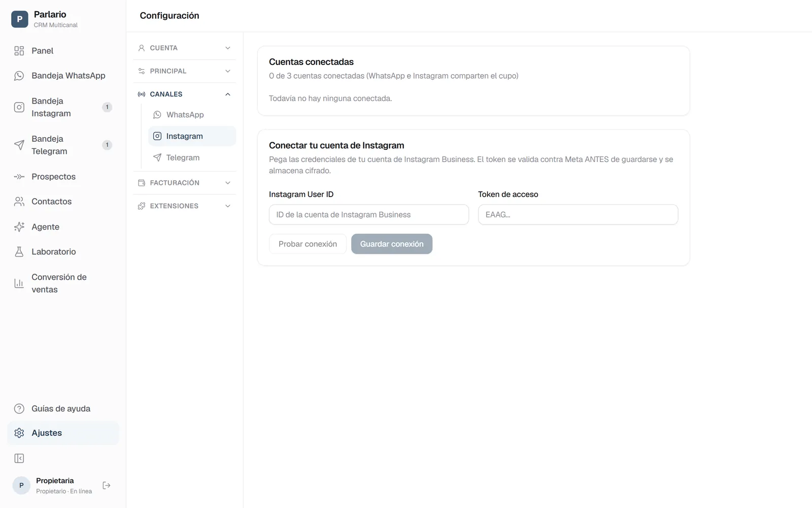Click the Conversión de ventas chart icon
Viewport: 812px width, 508px height.
[19, 283]
